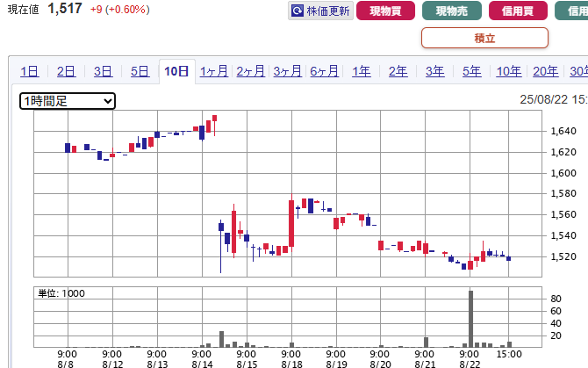Click the 1,580 price axis label
Viewport: 588px width, 368px height.
(563, 193)
